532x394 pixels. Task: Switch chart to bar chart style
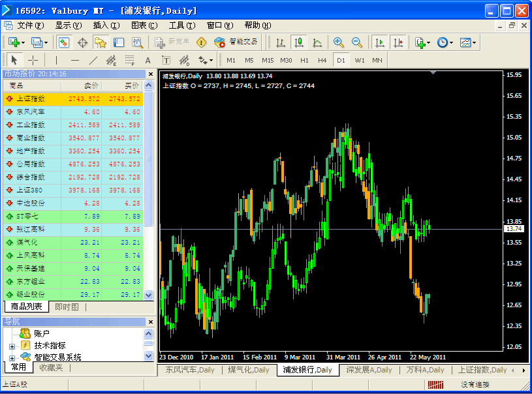click(281, 42)
